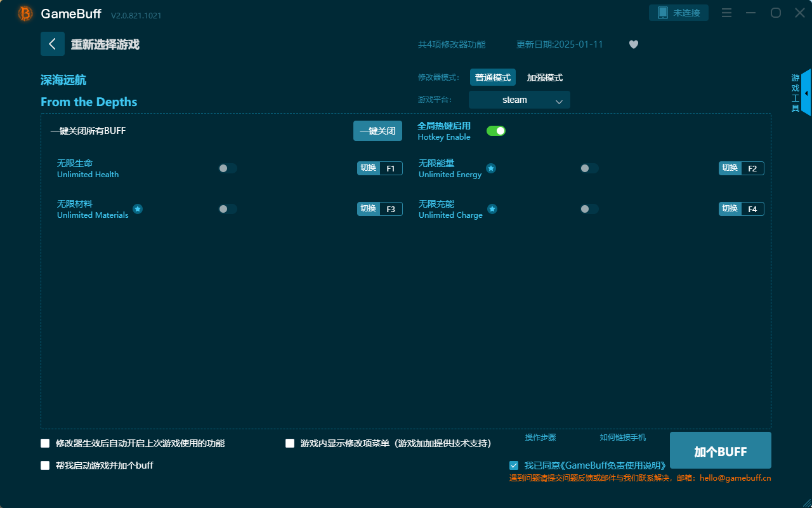The width and height of the screenshot is (812, 508).
Task: Click the star icon next to Unlimited Charge
Action: [x=491, y=209]
